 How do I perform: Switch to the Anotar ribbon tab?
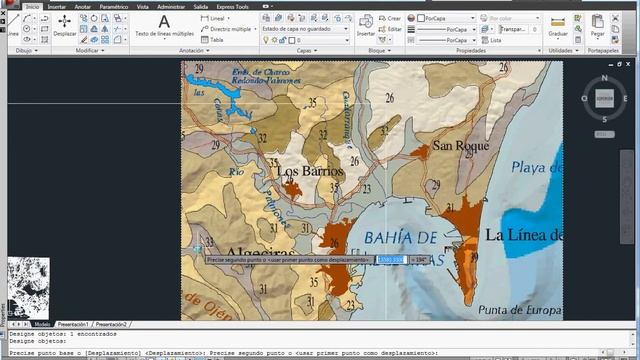[82, 7]
